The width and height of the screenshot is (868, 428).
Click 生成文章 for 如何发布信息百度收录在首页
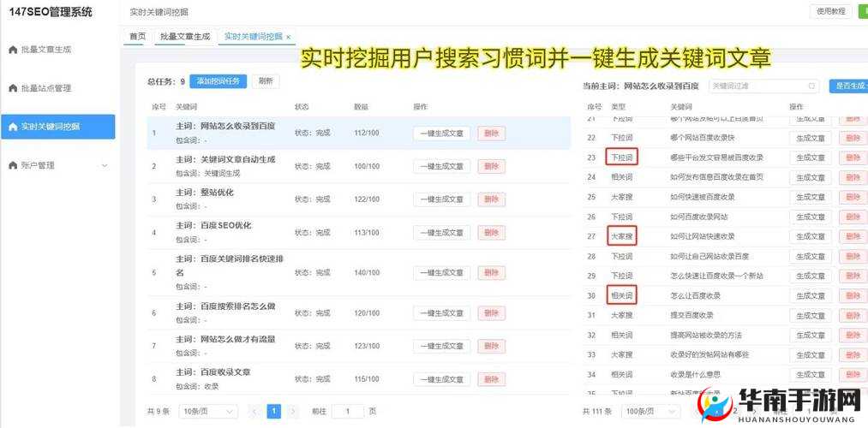coord(811,178)
